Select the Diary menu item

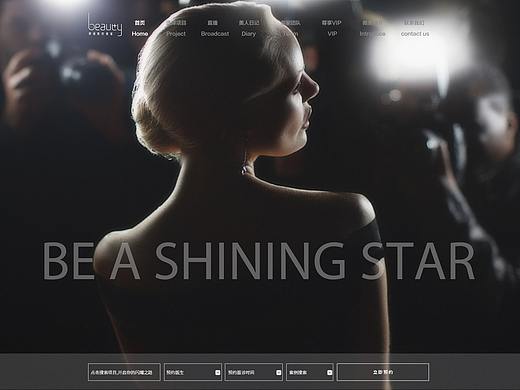249,28
